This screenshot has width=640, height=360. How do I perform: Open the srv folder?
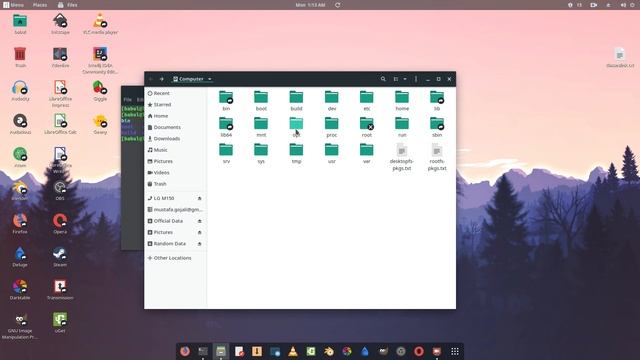[226, 153]
